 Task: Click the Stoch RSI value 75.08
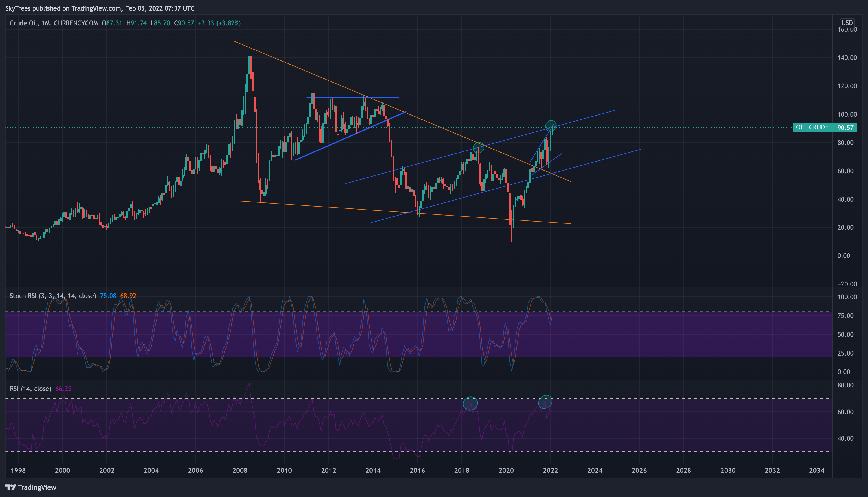(108, 296)
